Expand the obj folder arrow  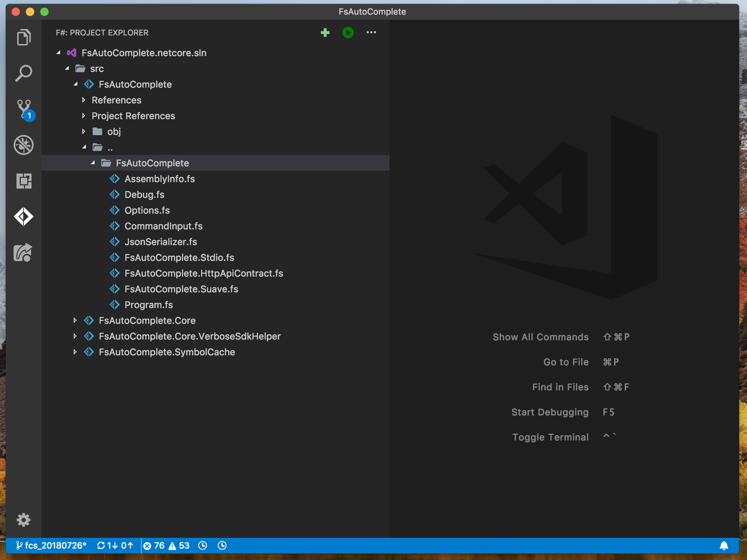coord(84,132)
